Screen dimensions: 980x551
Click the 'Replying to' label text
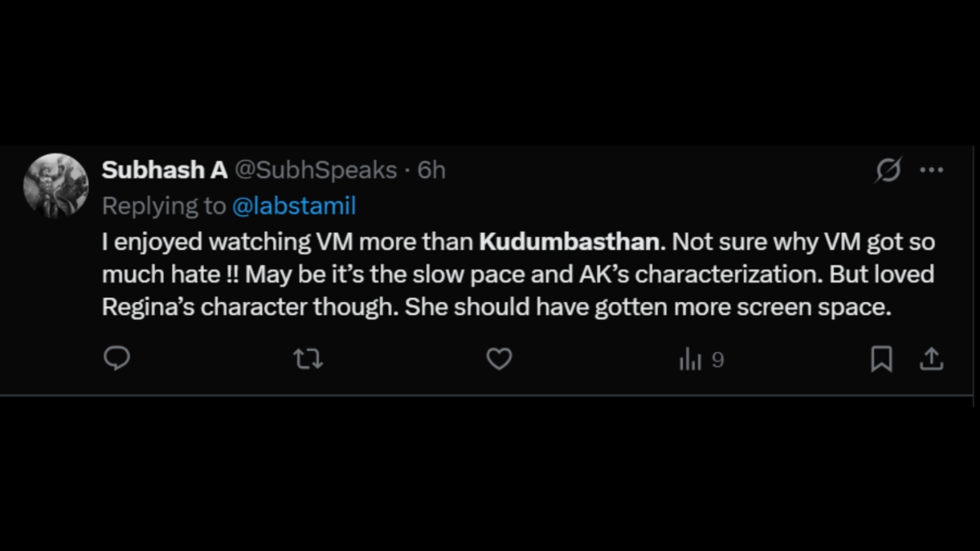[x=163, y=206]
